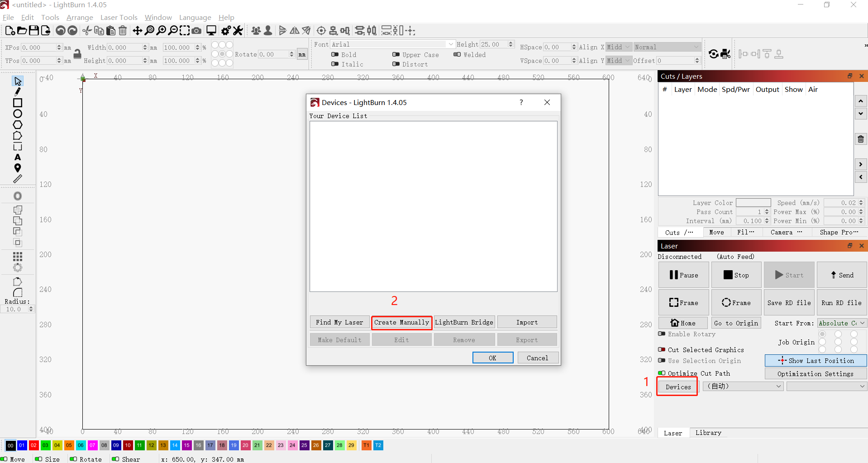Delete layer using trash icon in Cuts panel
The height and width of the screenshot is (463, 868).
tap(861, 139)
